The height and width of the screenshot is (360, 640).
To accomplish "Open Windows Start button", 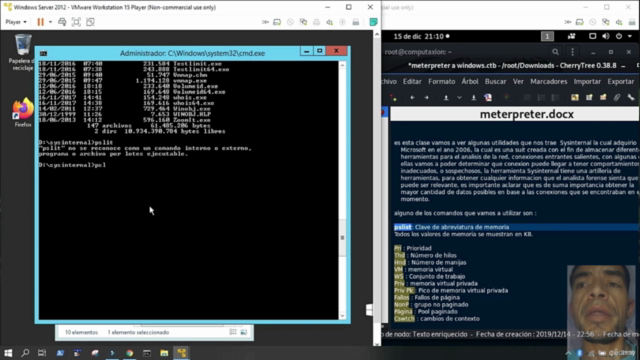I will point(8,353).
